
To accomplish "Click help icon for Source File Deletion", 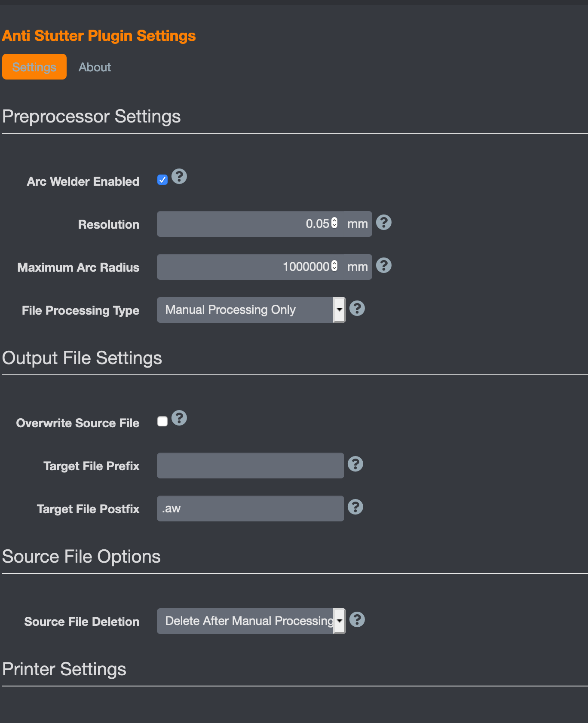I will pyautogui.click(x=357, y=620).
